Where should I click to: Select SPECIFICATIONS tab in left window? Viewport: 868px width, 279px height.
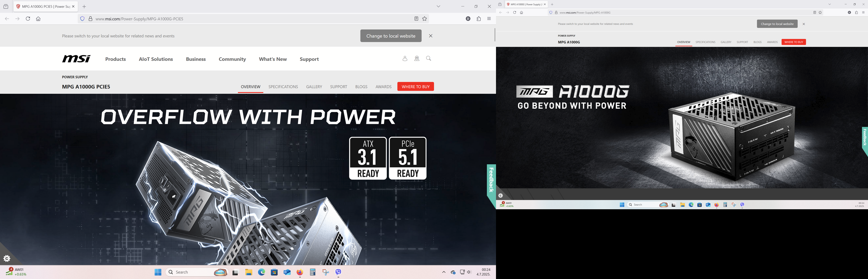283,87
